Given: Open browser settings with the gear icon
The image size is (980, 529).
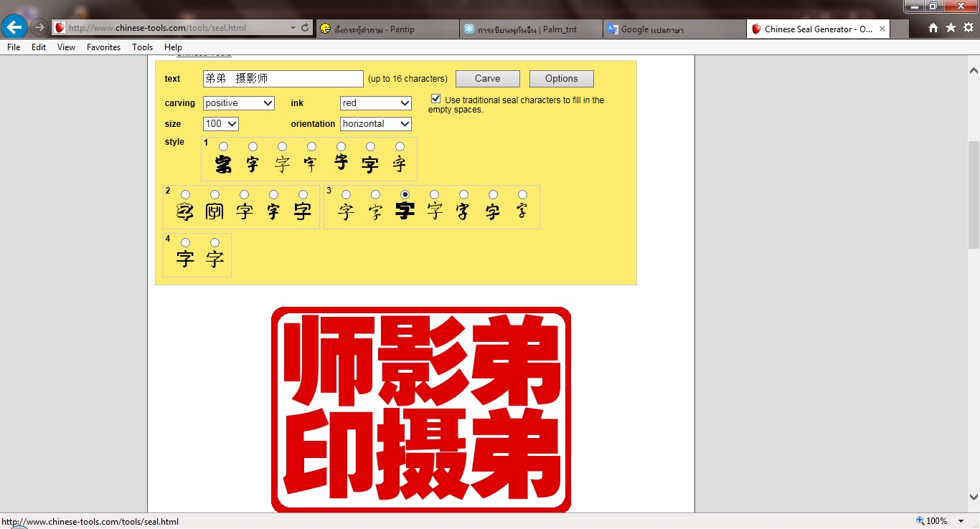Looking at the screenshot, I should pyautogui.click(x=968, y=28).
